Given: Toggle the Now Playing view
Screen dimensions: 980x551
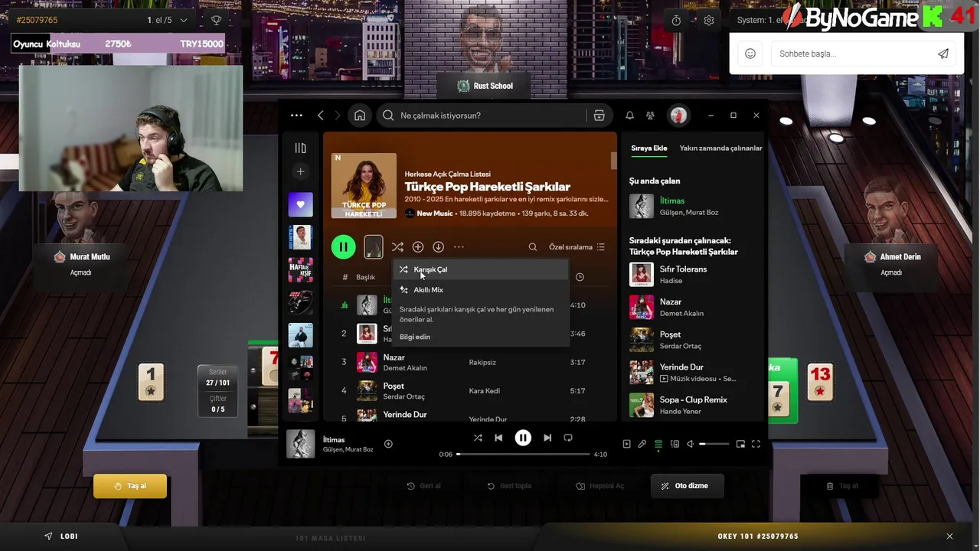Looking at the screenshot, I should coord(626,444).
